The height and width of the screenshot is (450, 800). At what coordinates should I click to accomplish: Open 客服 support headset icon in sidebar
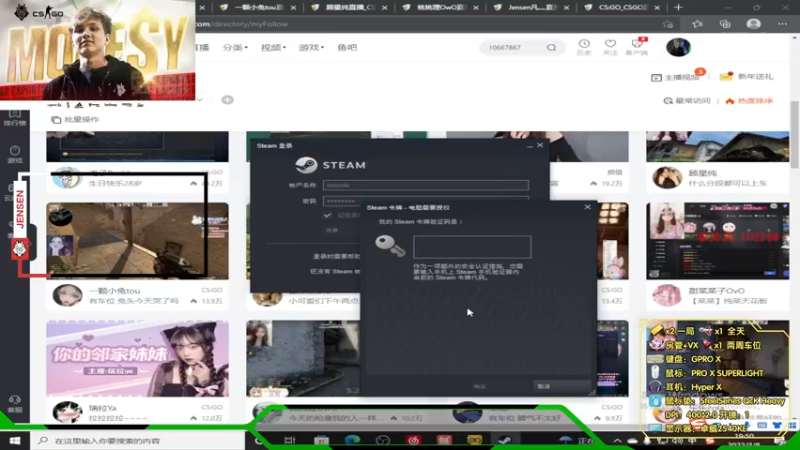coord(15,403)
